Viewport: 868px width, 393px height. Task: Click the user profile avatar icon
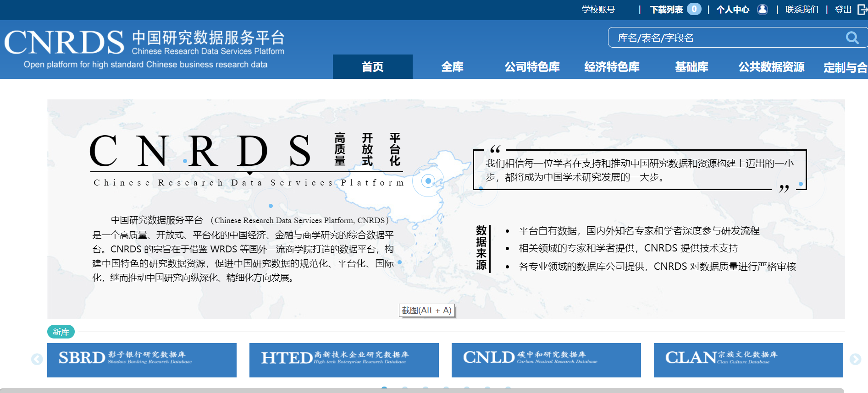[762, 10]
